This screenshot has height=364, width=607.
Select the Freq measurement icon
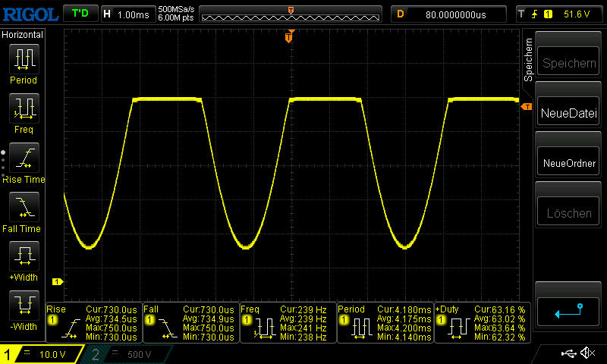pyautogui.click(x=24, y=108)
